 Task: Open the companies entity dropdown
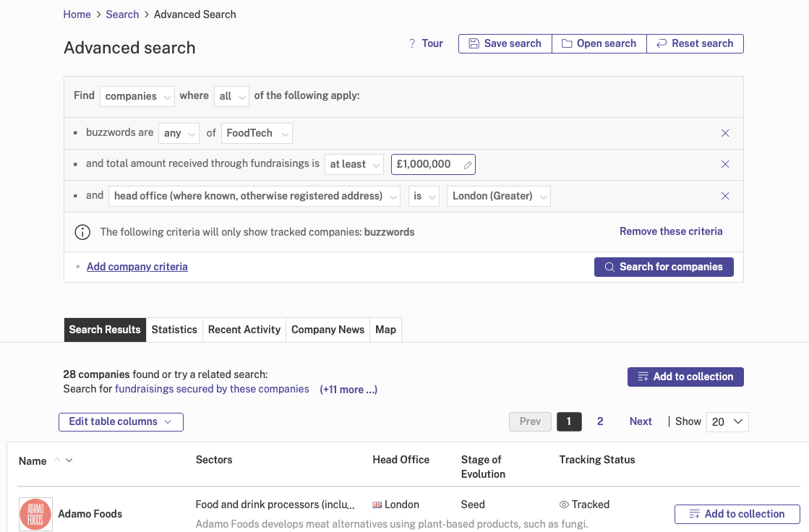coord(137,96)
